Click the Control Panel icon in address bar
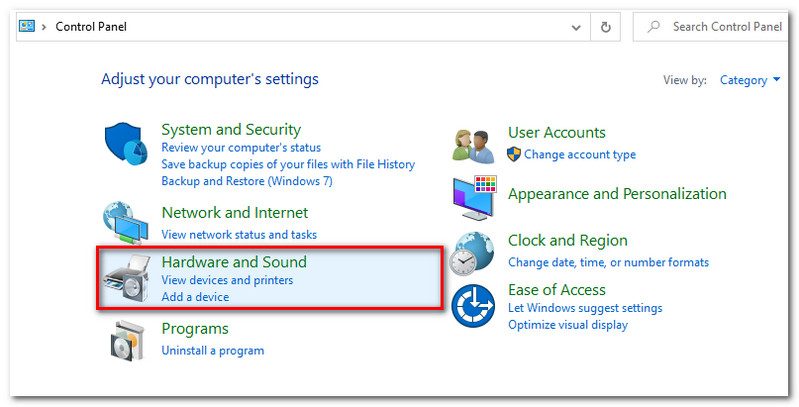799x407 pixels. coord(29,27)
